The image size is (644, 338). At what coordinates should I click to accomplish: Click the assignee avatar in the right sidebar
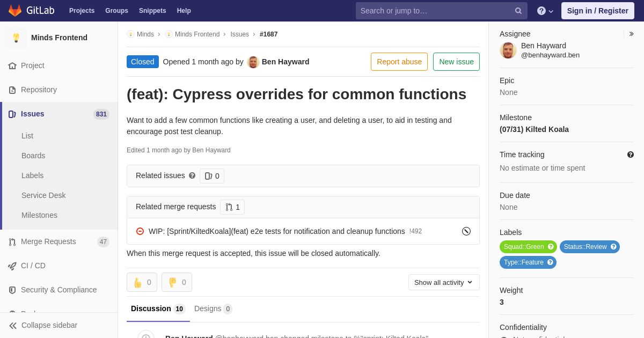[508, 50]
